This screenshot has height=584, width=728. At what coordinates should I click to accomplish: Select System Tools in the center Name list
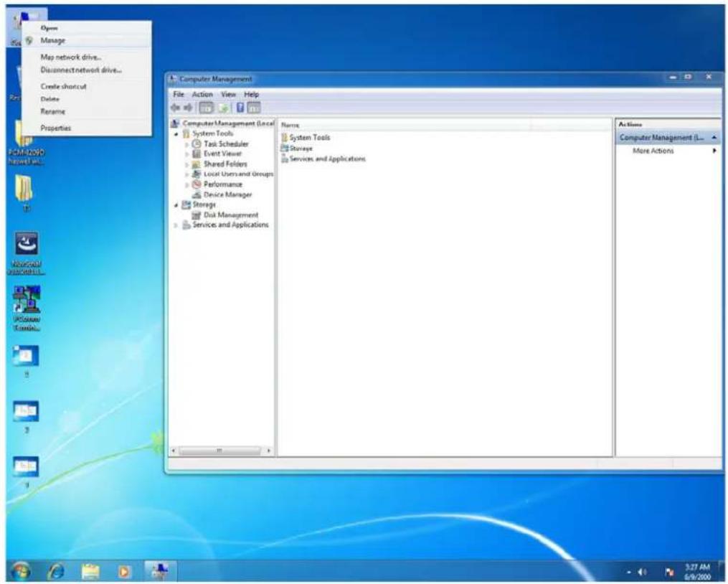tap(306, 138)
